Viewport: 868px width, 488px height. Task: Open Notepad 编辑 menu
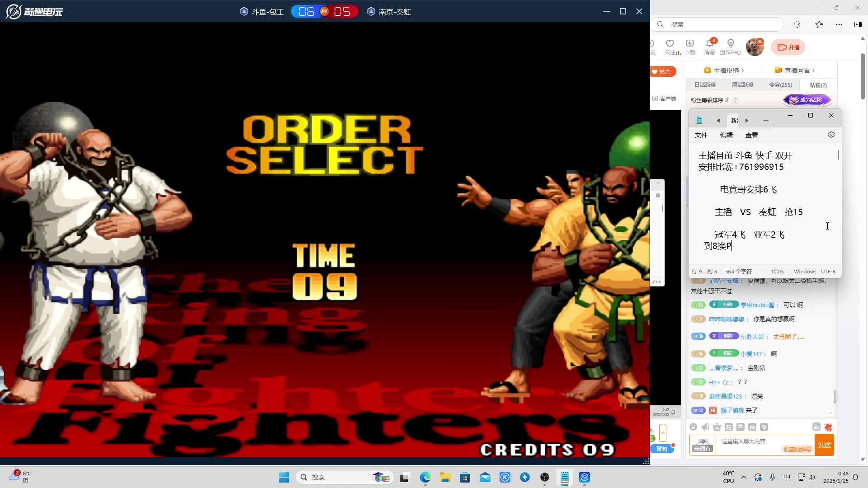tap(726, 135)
